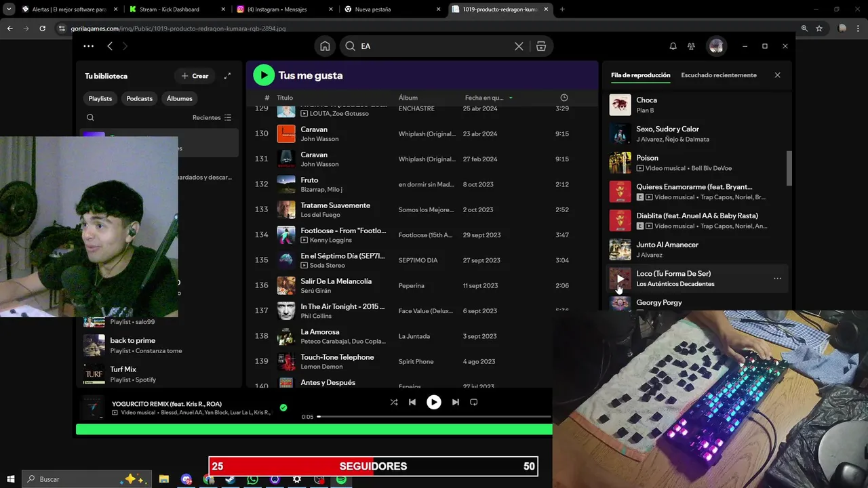
Task: Click the play/pause button in player
Action: [434, 402]
